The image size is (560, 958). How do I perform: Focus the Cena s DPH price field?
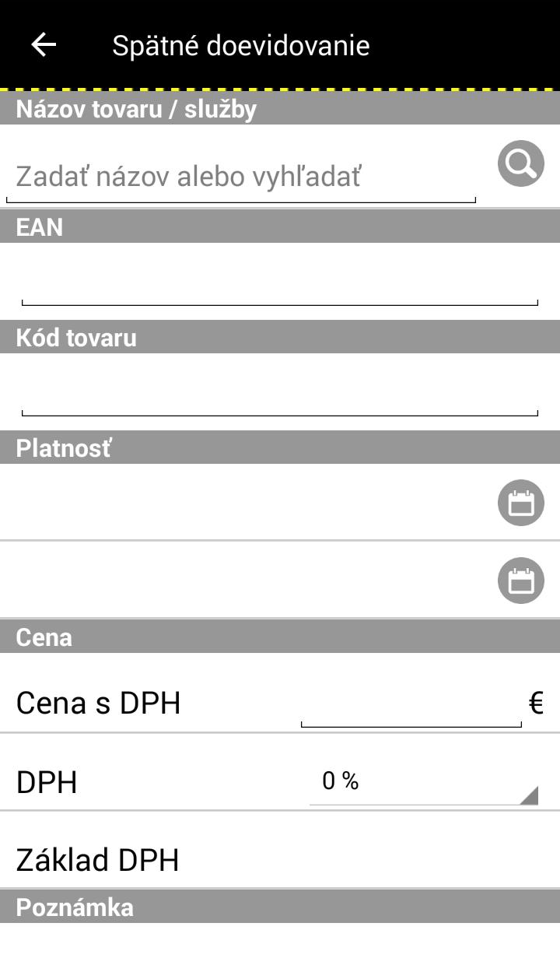pyautogui.click(x=411, y=704)
